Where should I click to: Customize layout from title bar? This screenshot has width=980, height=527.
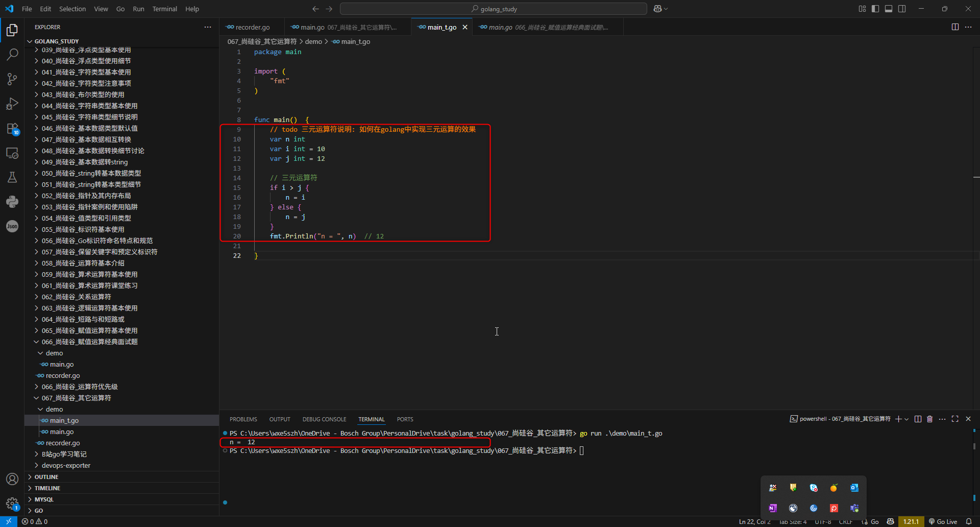point(862,9)
